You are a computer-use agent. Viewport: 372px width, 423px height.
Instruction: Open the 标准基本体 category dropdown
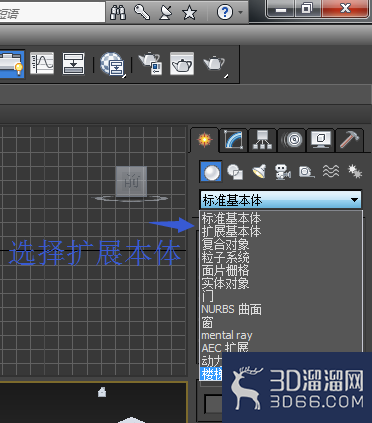(281, 200)
